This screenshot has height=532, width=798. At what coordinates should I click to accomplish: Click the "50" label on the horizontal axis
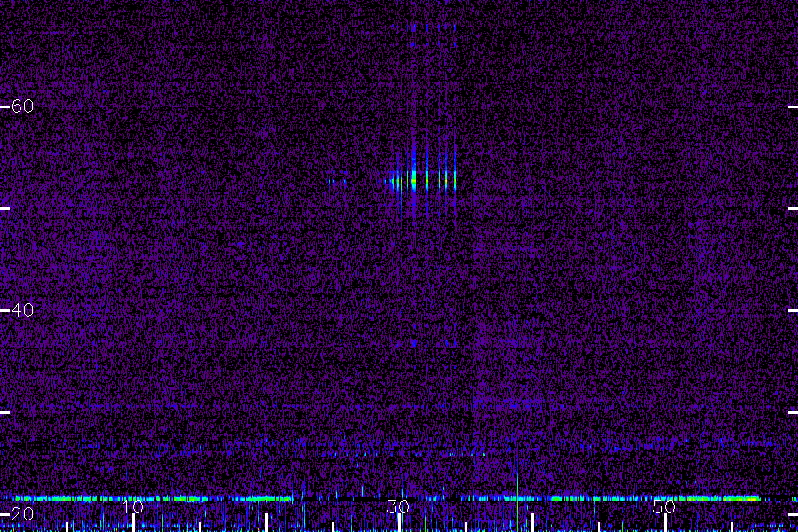[664, 506]
